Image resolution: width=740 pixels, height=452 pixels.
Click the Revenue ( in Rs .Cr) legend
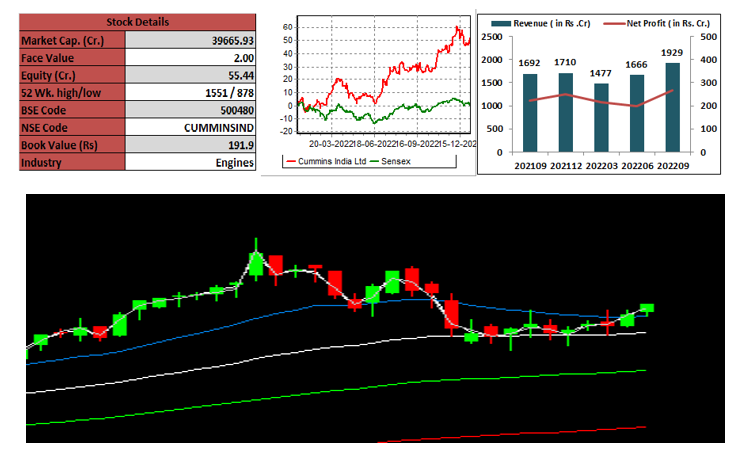(540, 24)
